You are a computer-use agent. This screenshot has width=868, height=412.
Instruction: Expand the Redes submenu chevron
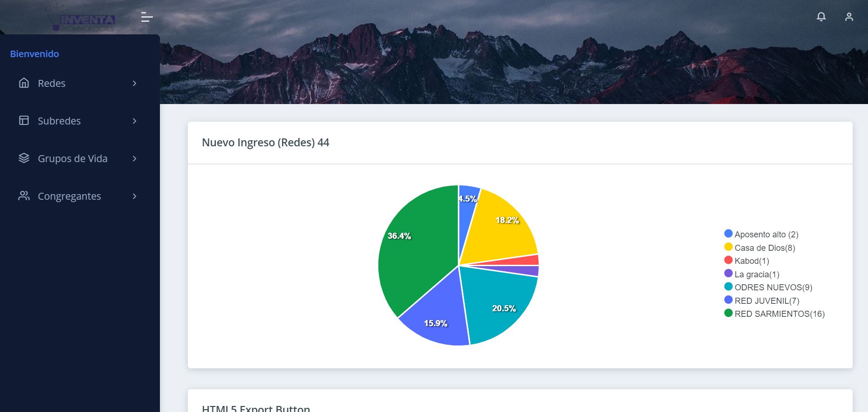[134, 83]
